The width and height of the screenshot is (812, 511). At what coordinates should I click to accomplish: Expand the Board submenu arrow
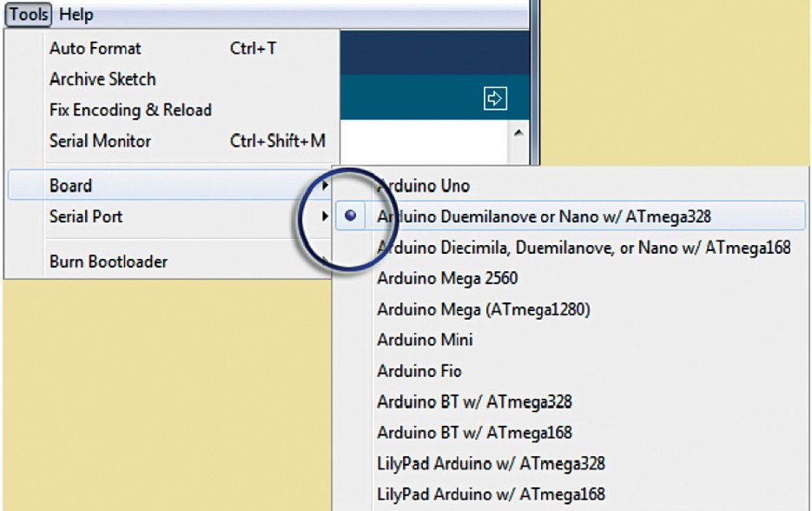(x=325, y=186)
